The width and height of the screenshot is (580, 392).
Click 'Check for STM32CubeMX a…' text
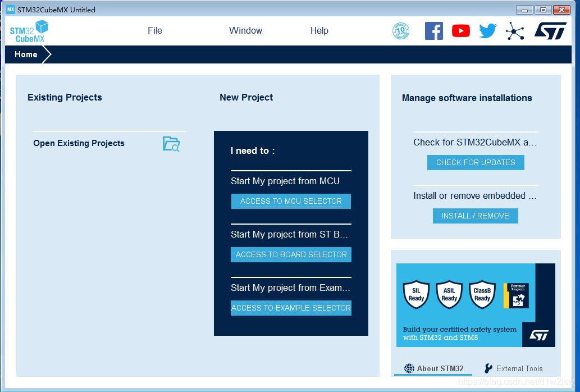(475, 143)
